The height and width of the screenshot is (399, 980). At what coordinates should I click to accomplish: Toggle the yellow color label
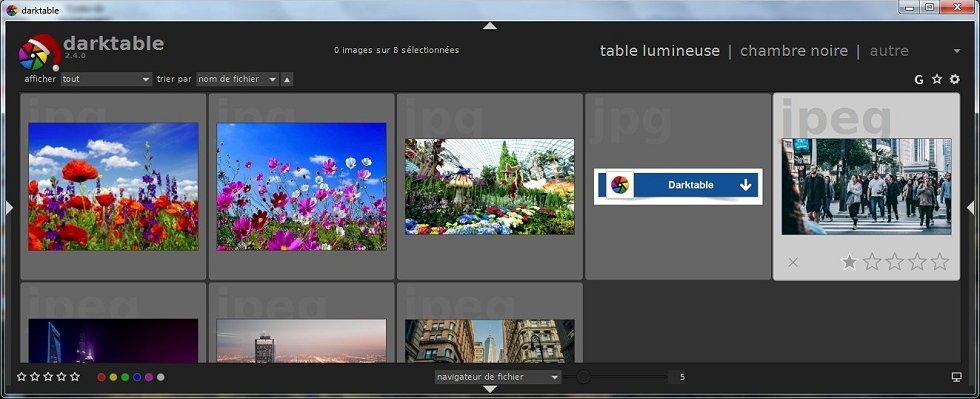coord(113,377)
